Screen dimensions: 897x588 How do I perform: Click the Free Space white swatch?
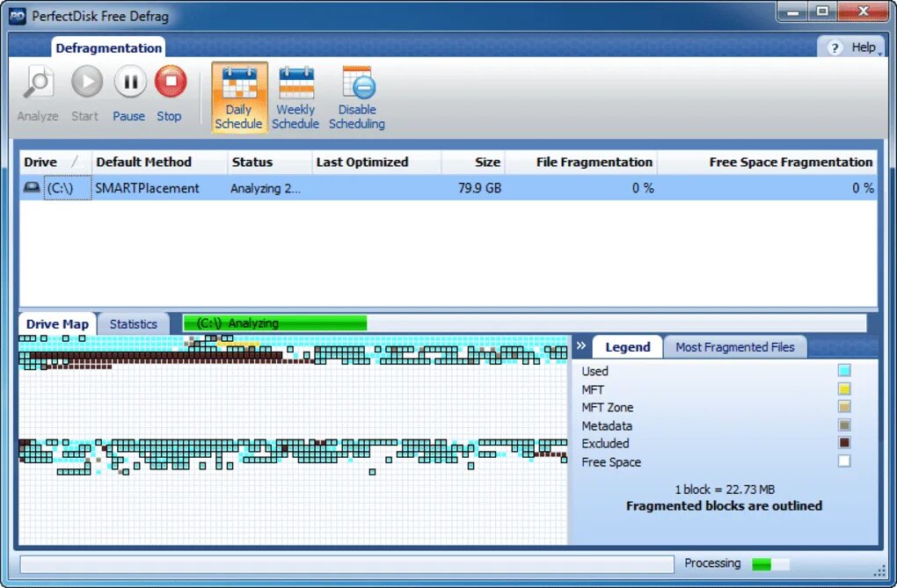coord(844,461)
